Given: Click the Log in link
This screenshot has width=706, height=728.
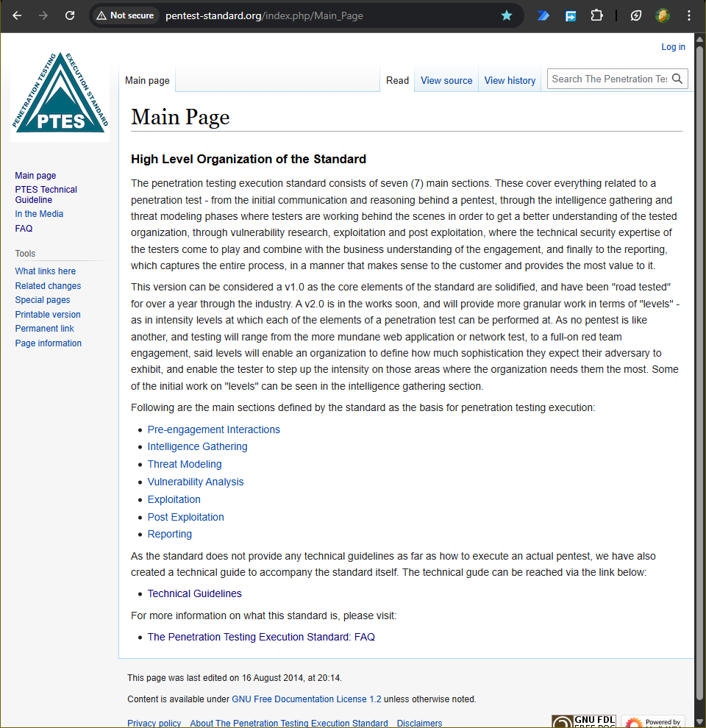Looking at the screenshot, I should coord(673,47).
